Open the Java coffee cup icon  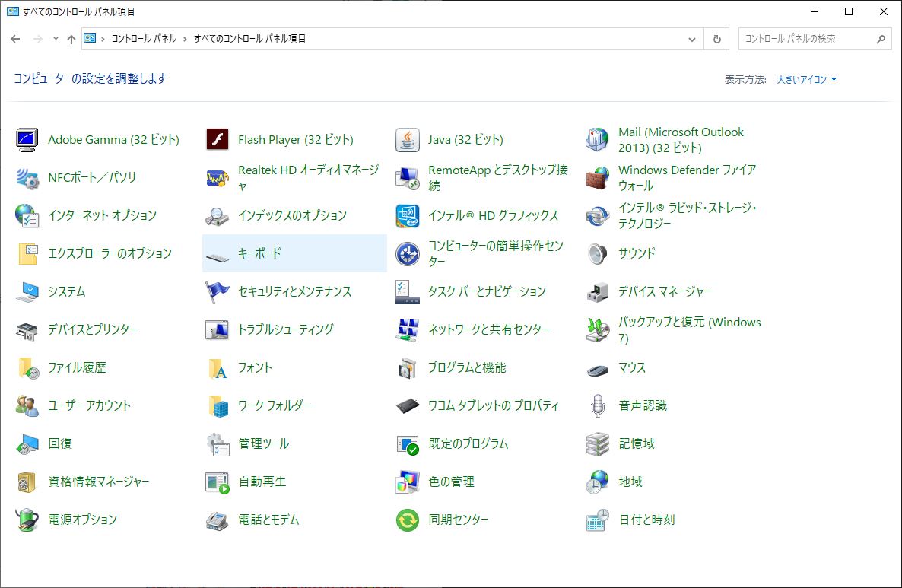[408, 140]
